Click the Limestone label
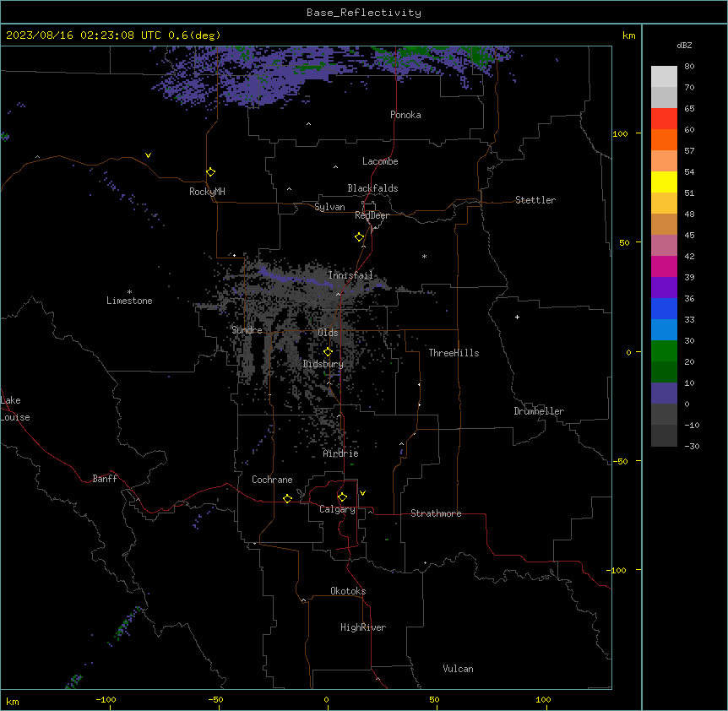Viewport: 728px width, 711px height. (x=129, y=301)
